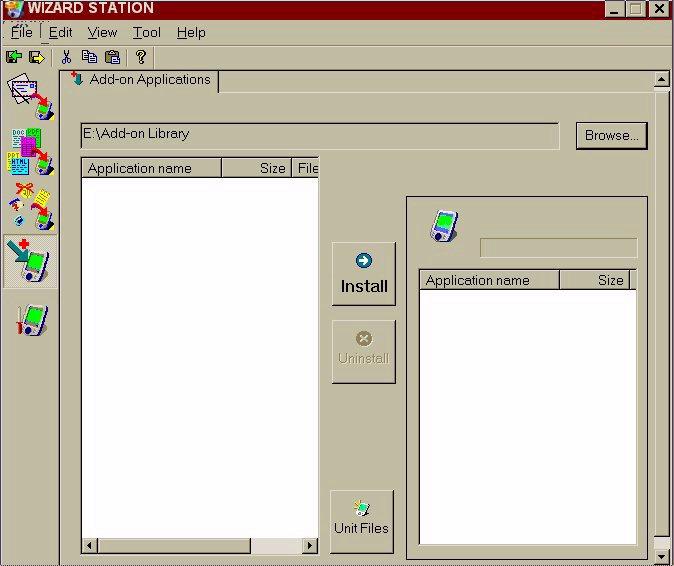Open Unit Files button
The width and height of the screenshot is (674, 566).
point(362,520)
